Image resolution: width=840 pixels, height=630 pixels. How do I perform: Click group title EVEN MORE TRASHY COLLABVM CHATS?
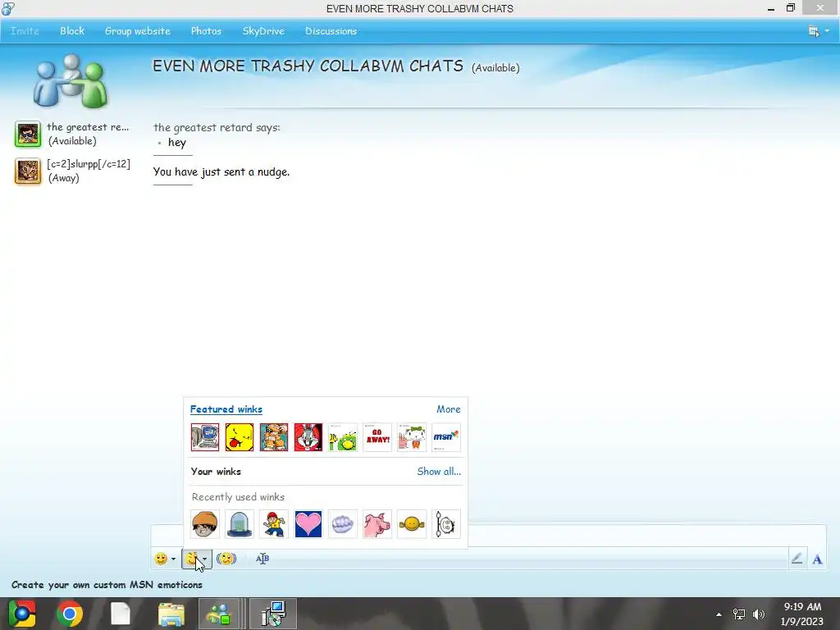308,66
